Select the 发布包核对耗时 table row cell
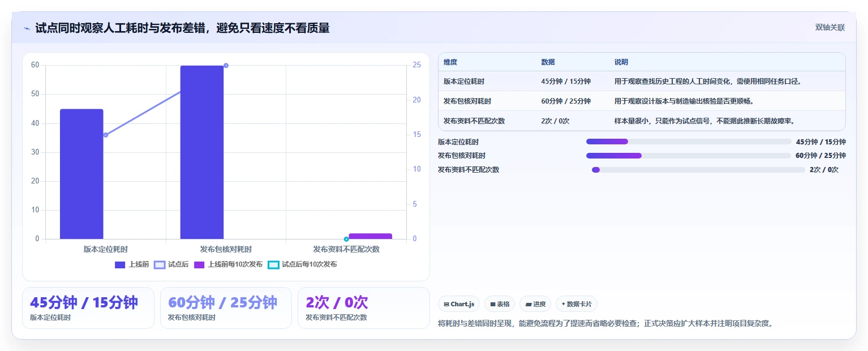Screen dimensions: 868x351 point(467,101)
